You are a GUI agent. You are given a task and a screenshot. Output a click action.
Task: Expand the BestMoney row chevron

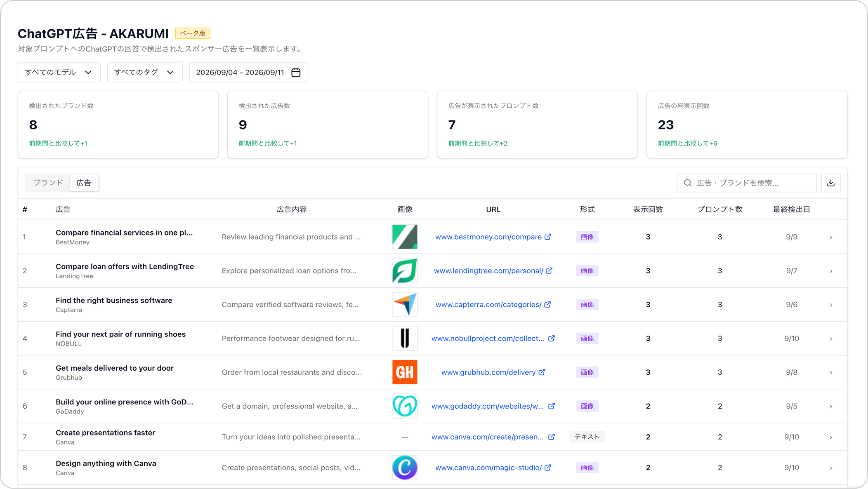tap(831, 237)
